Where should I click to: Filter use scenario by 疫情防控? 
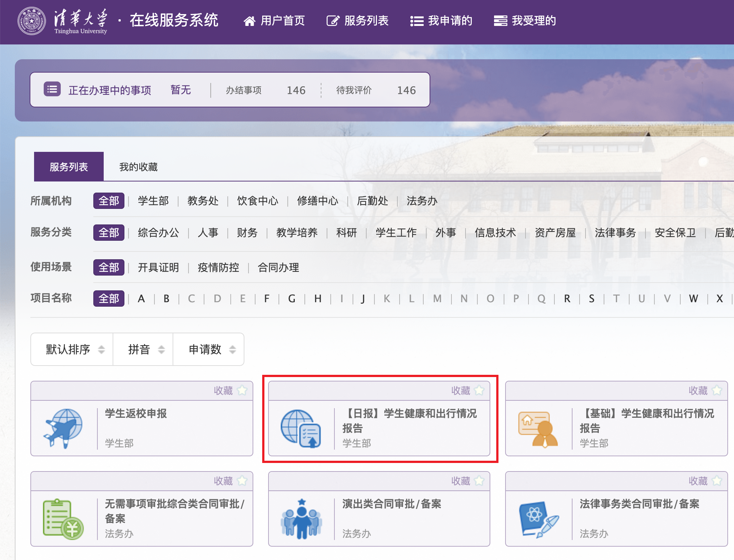click(218, 267)
